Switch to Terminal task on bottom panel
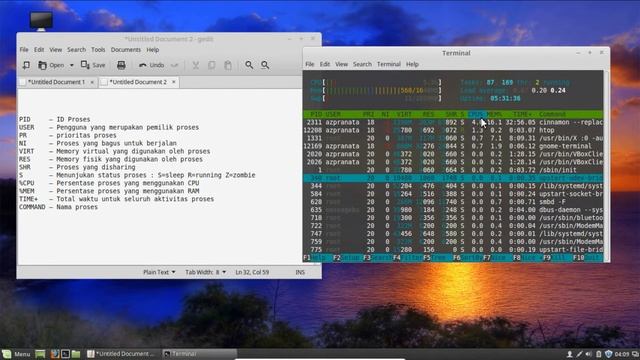640x360 pixels. (199, 354)
